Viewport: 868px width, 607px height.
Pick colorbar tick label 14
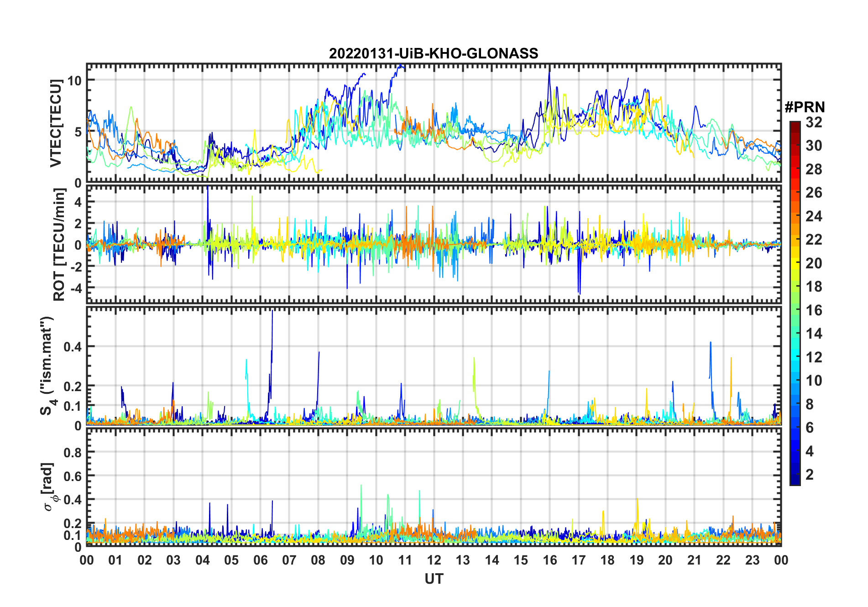pos(814,334)
